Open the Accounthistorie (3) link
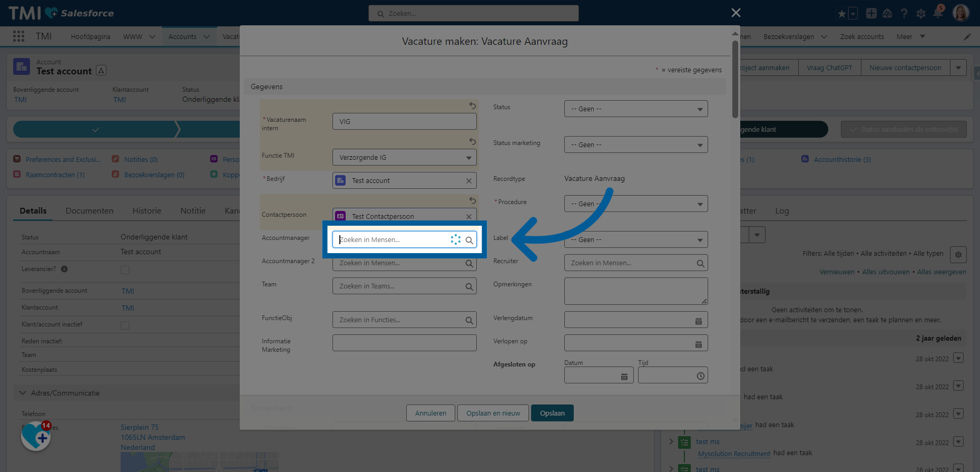This screenshot has width=980, height=472. pyautogui.click(x=842, y=159)
